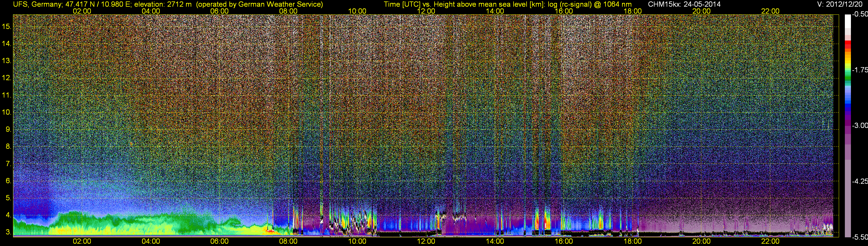Pick "10:00" on the top time axis
Image resolution: width=868 pixels, height=246 pixels.
pyautogui.click(x=357, y=11)
